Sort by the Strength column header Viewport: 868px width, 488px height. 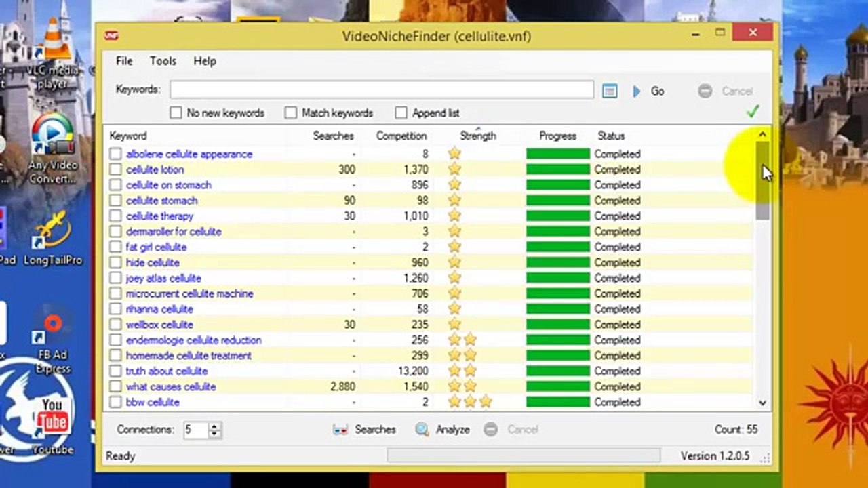[478, 136]
